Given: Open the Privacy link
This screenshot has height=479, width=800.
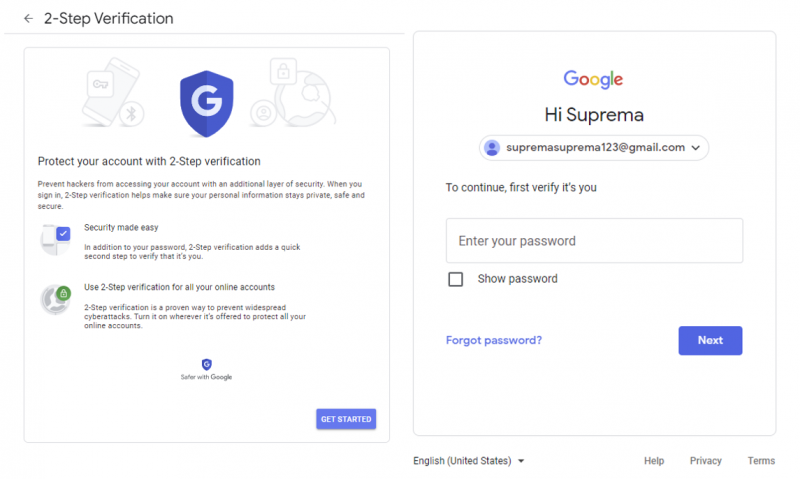Looking at the screenshot, I should [706, 461].
